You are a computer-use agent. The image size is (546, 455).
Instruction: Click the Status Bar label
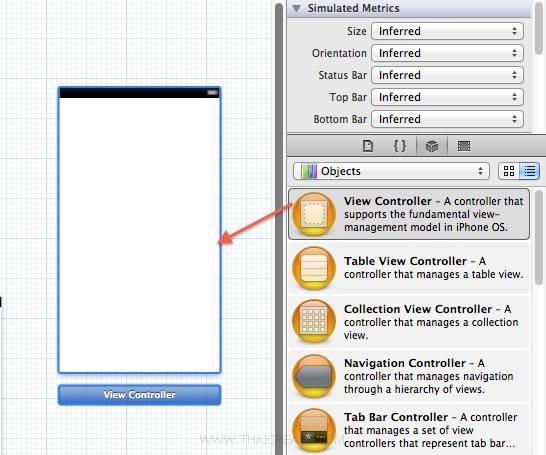[x=343, y=75]
